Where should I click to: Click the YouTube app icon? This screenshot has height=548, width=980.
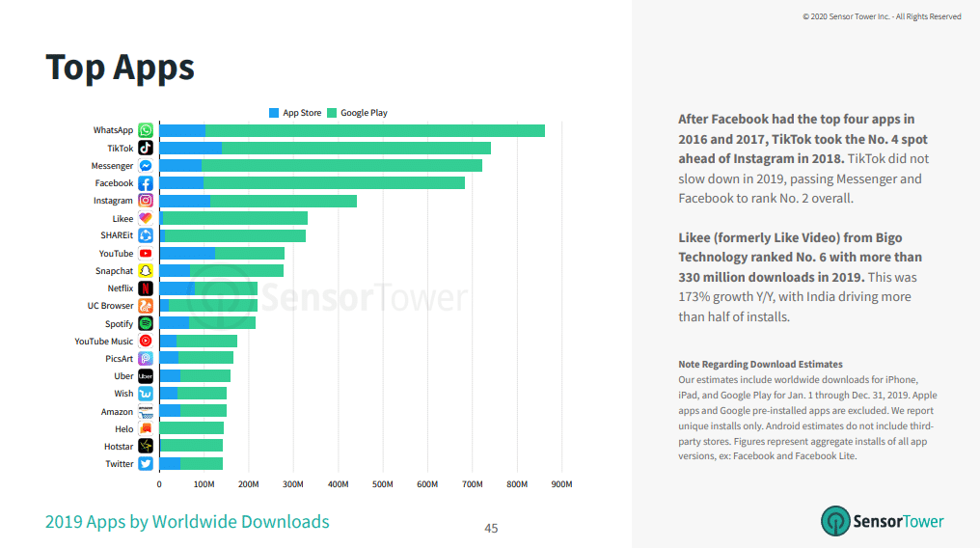coord(146,254)
